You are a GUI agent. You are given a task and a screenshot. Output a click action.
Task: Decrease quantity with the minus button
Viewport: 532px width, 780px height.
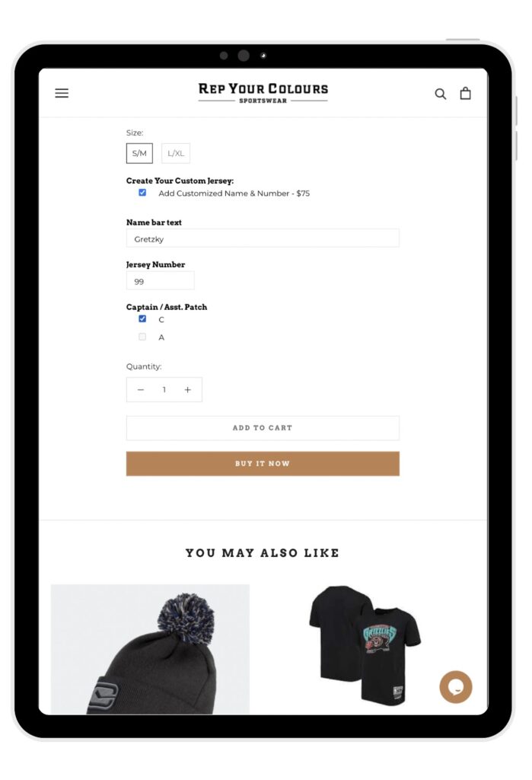[141, 389]
